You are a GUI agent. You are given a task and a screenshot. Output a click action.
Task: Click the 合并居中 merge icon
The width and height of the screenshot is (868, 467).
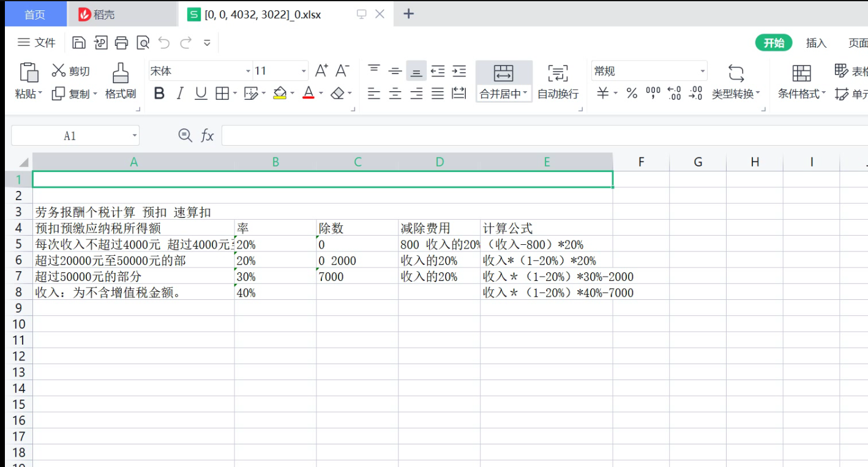[504, 73]
